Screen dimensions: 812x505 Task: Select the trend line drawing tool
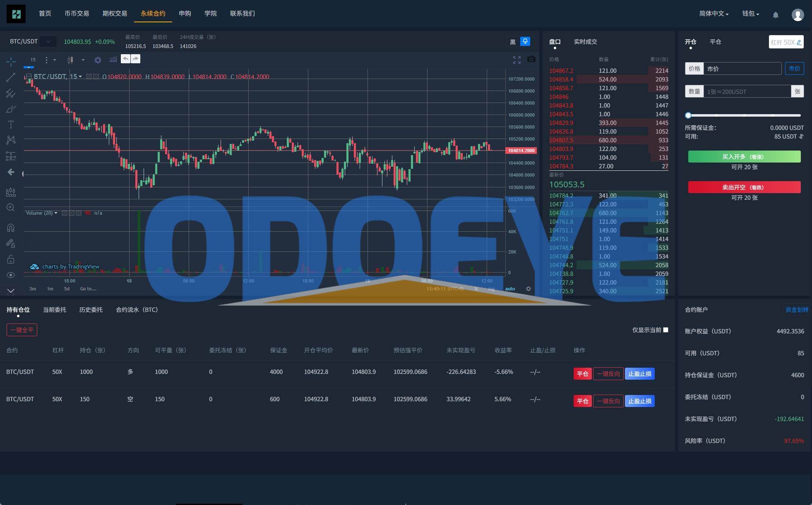(11, 77)
